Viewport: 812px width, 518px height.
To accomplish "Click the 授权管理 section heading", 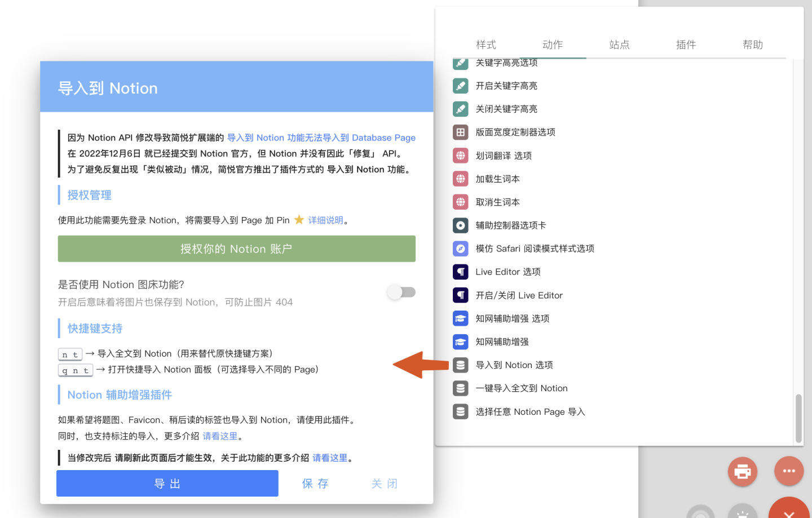I will 90,195.
